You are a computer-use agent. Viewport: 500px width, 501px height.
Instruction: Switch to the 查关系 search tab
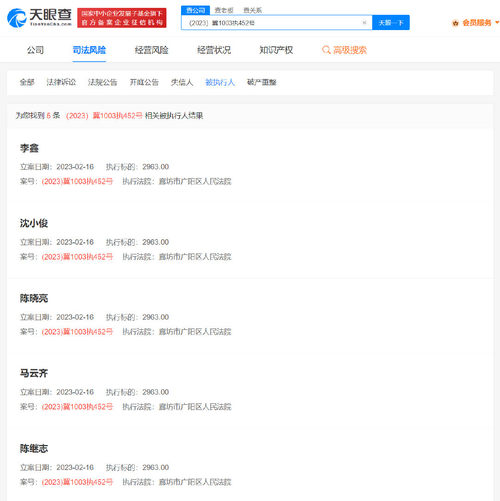[252, 10]
